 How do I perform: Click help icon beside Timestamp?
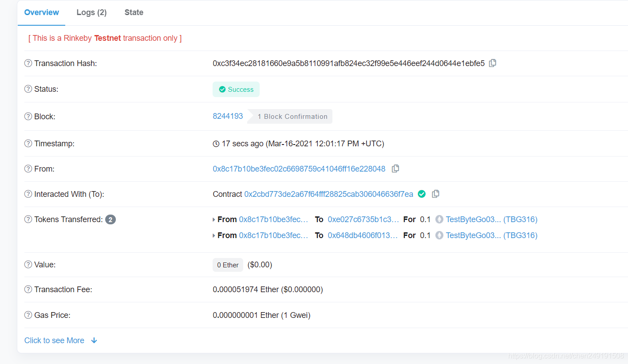28,144
